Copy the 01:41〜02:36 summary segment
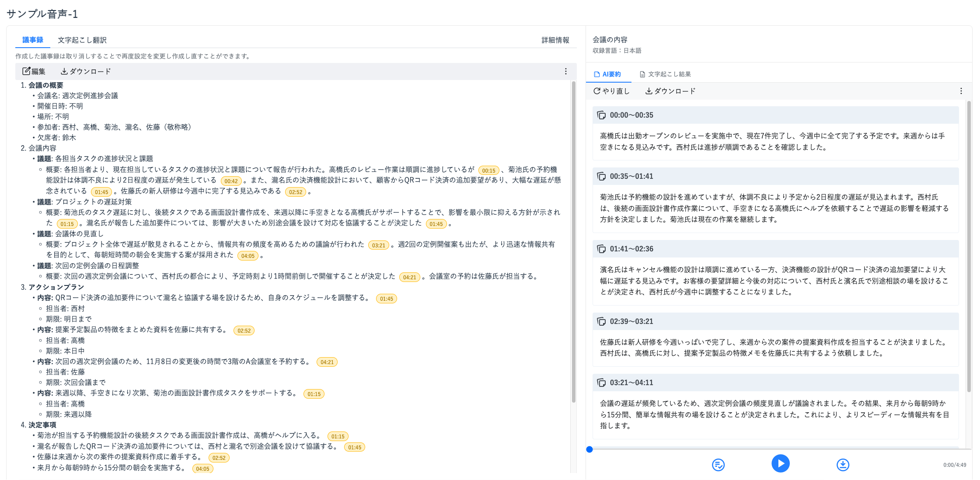Viewport: 980px width, 480px height. (x=601, y=249)
